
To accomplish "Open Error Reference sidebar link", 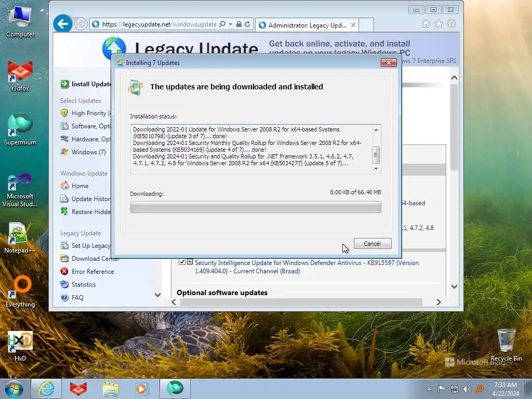I will point(87,271).
